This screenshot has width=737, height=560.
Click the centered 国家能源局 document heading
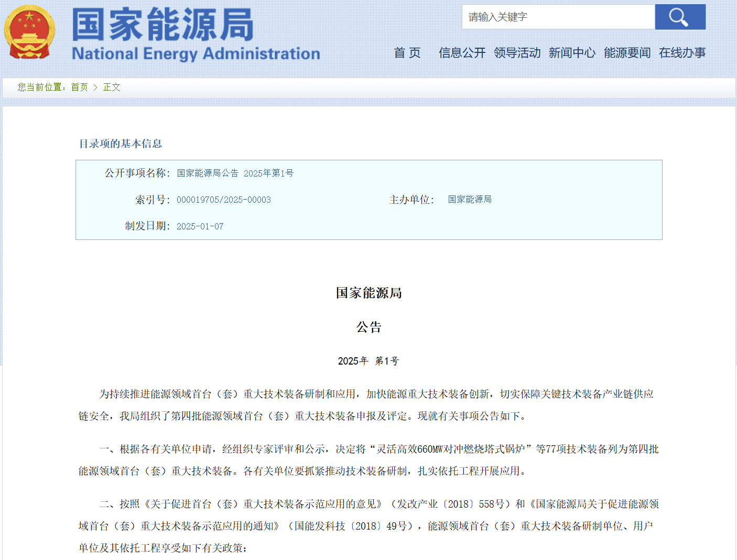pos(369,293)
